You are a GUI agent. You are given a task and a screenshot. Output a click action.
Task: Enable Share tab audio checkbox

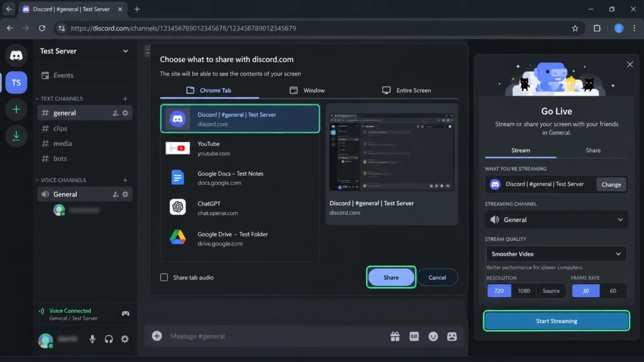click(x=164, y=277)
